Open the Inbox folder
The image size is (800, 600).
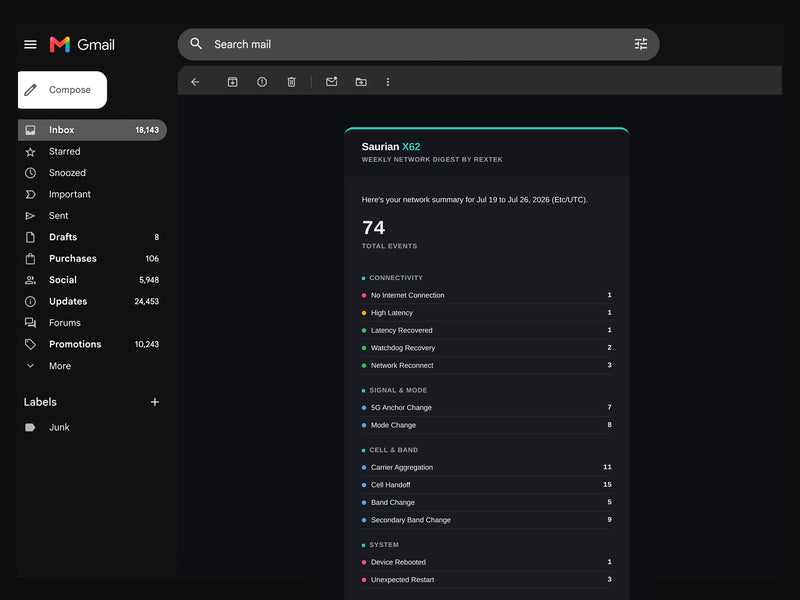92,130
